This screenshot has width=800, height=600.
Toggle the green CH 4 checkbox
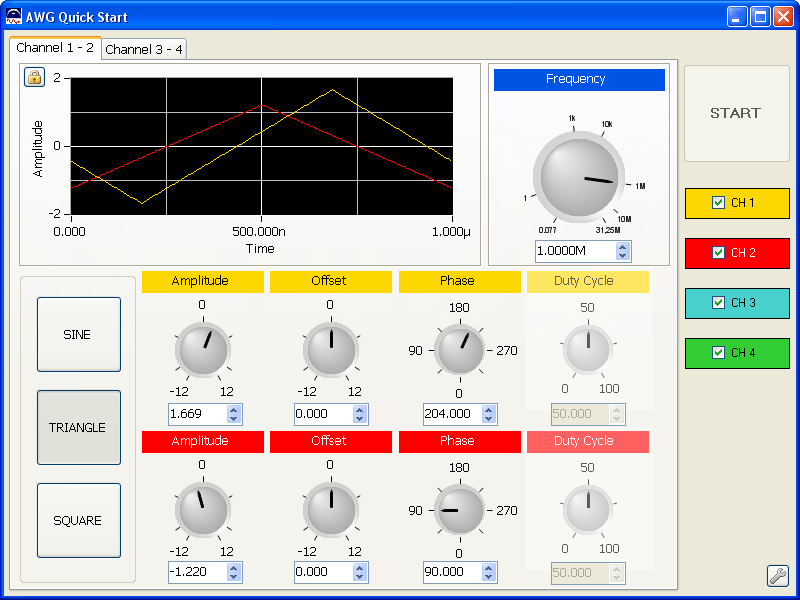coord(718,353)
